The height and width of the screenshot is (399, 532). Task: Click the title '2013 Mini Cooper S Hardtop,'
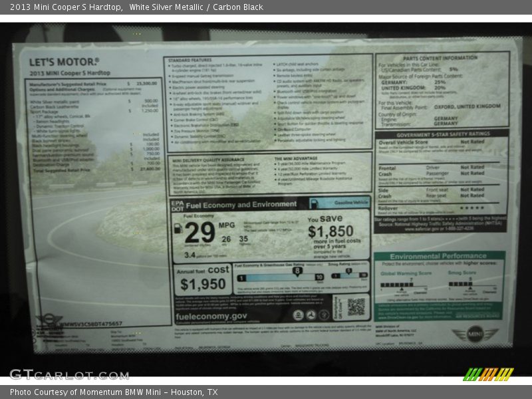tap(66, 7)
